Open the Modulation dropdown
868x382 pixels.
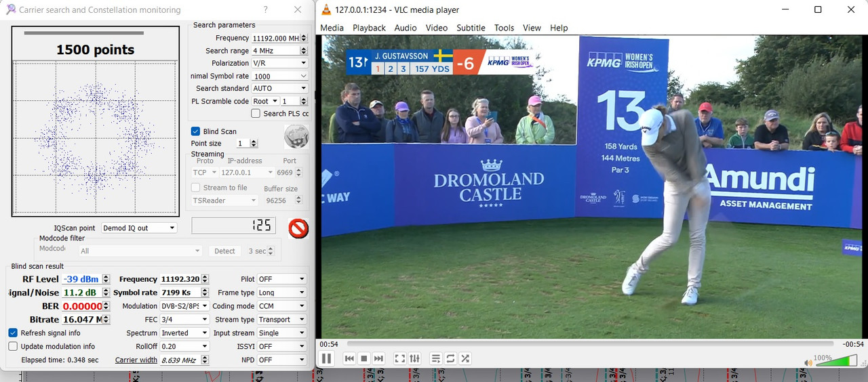(x=184, y=306)
